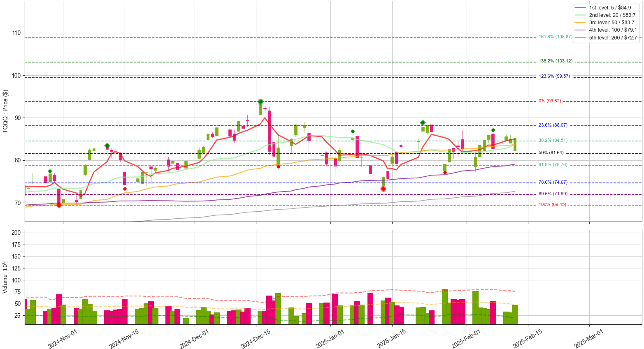Viewport: 644px width, 349px height.
Task: Click the '1st level: 5 / $84.9' legend entry
Action: coord(607,8)
